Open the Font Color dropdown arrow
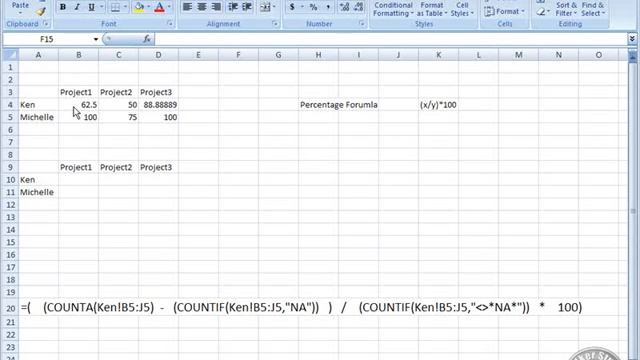 click(169, 7)
